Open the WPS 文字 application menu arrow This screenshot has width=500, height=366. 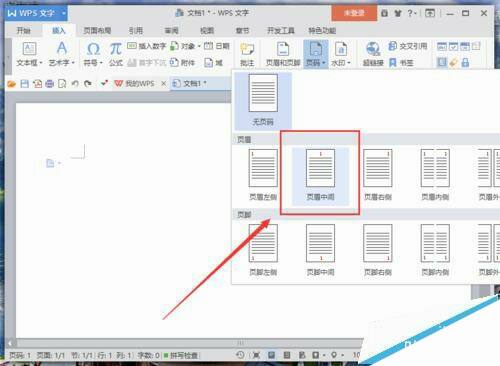click(63, 13)
